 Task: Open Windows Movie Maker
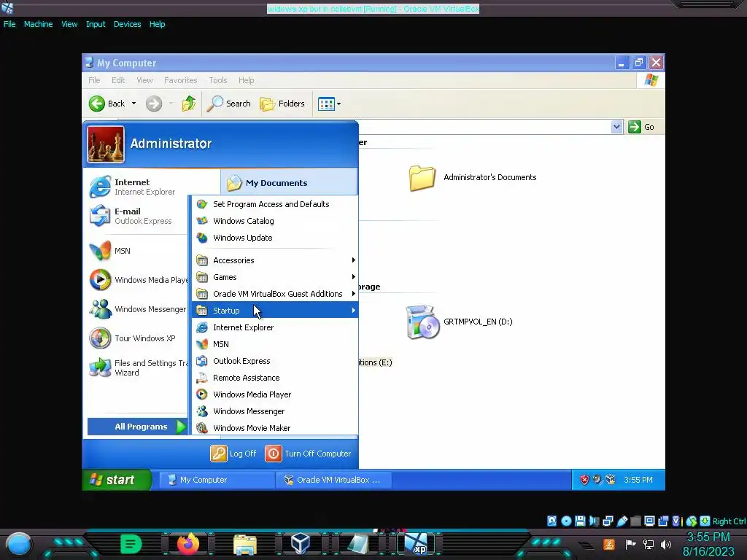point(275,428)
